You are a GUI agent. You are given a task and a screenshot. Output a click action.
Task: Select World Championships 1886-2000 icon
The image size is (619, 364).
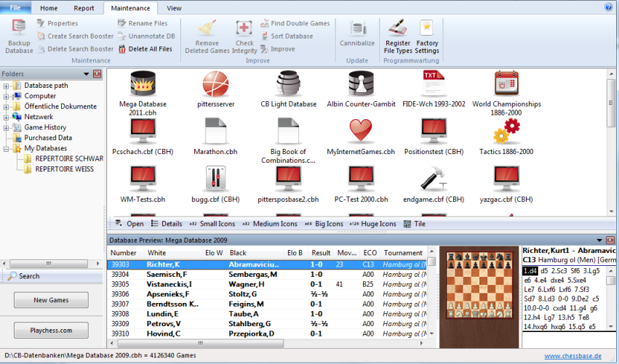(506, 84)
